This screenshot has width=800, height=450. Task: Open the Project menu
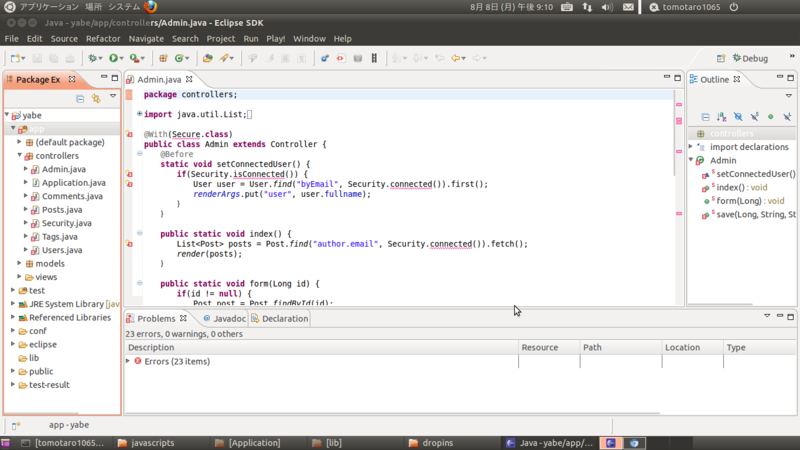(220, 39)
